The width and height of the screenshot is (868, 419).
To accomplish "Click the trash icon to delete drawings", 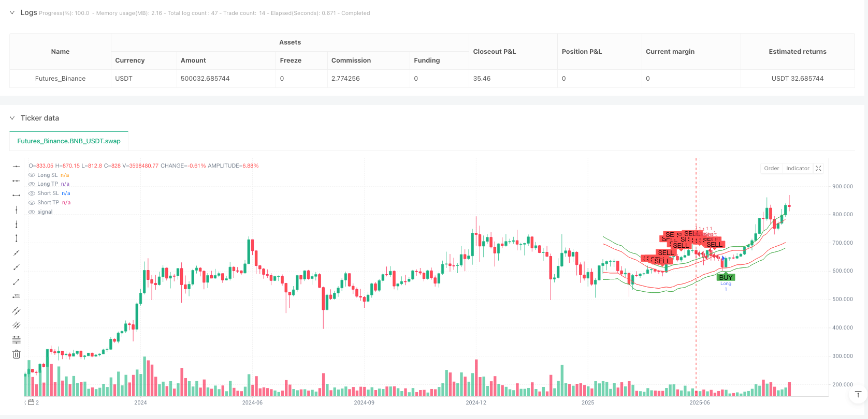I will pos(17,354).
